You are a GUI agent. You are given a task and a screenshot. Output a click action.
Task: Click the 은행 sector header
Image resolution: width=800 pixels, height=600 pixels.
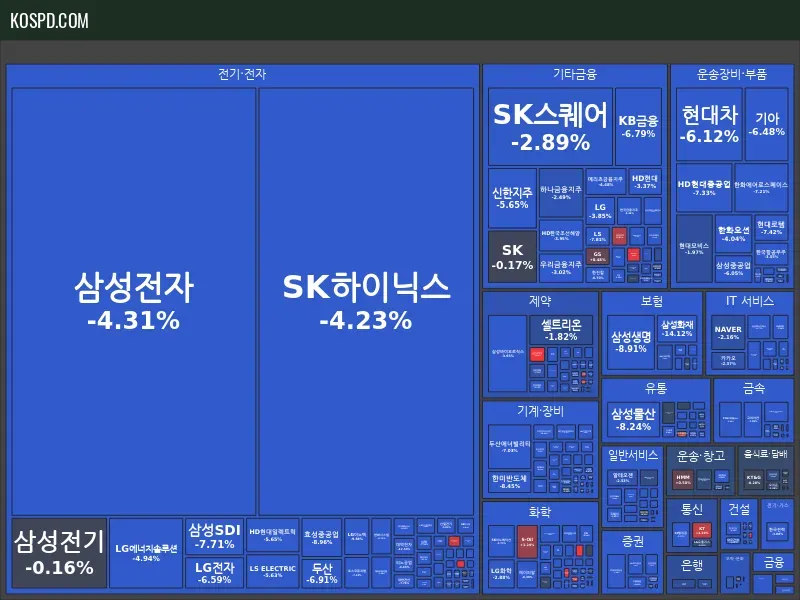click(x=692, y=565)
